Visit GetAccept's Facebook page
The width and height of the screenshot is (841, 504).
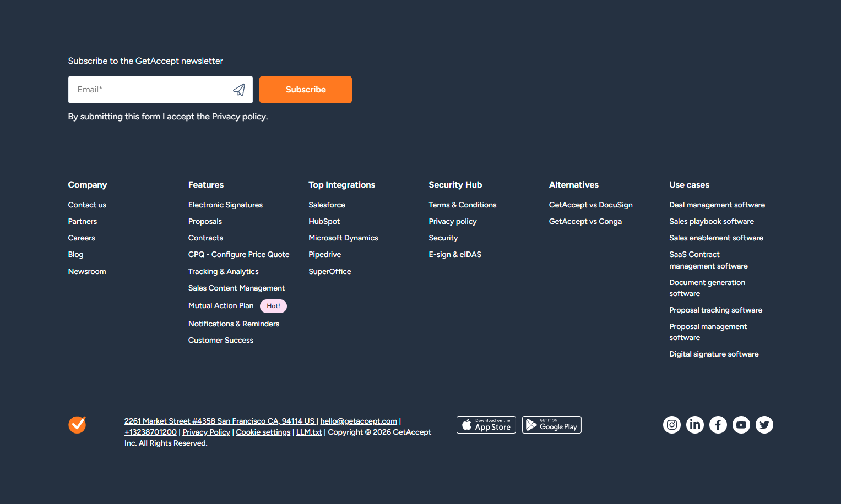pos(718,424)
